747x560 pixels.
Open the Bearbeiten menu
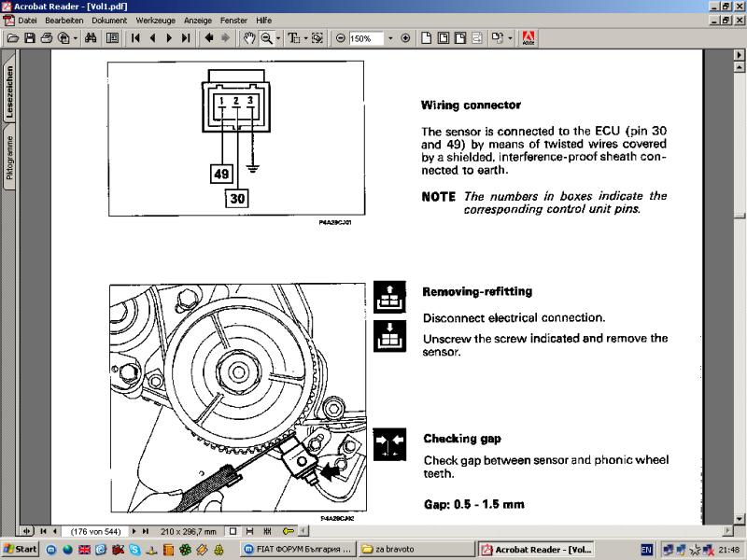pos(63,19)
